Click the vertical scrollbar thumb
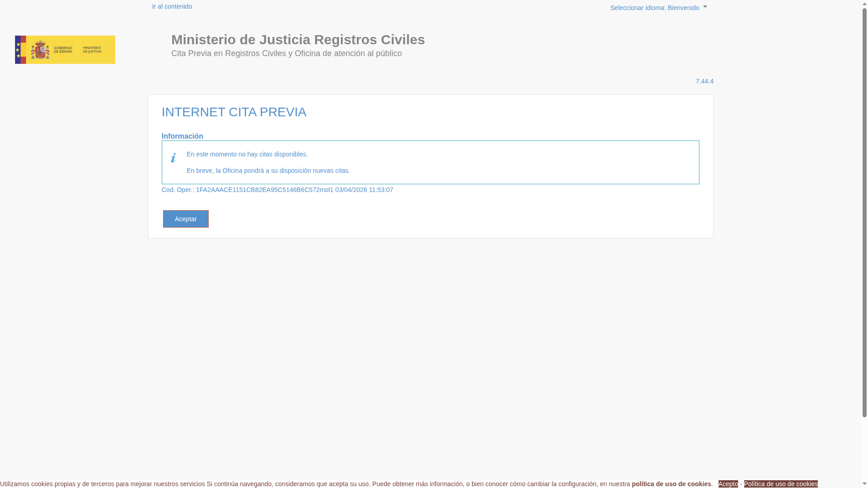 [x=864, y=213]
